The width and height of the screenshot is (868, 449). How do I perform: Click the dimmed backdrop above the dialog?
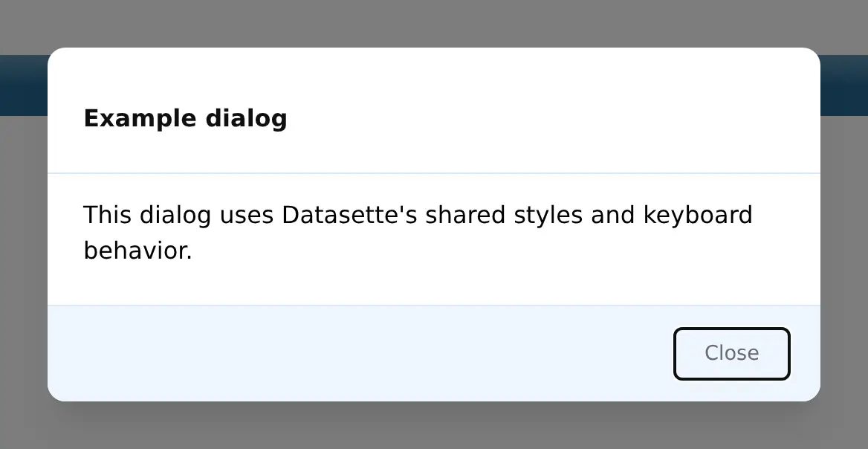pyautogui.click(x=434, y=23)
